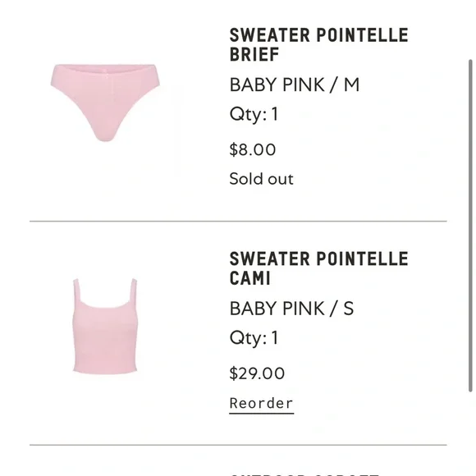Open the pink cami product image
The height and width of the screenshot is (476, 476).
pyautogui.click(x=105, y=326)
